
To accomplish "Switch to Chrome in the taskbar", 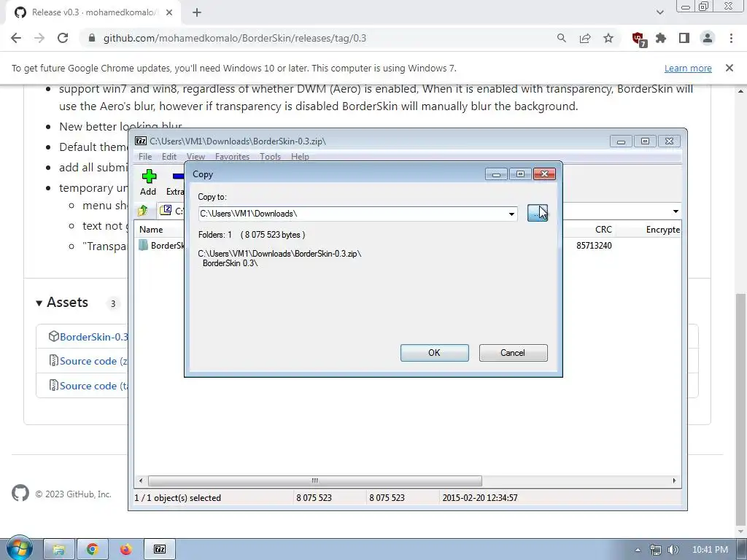I will [x=93, y=550].
